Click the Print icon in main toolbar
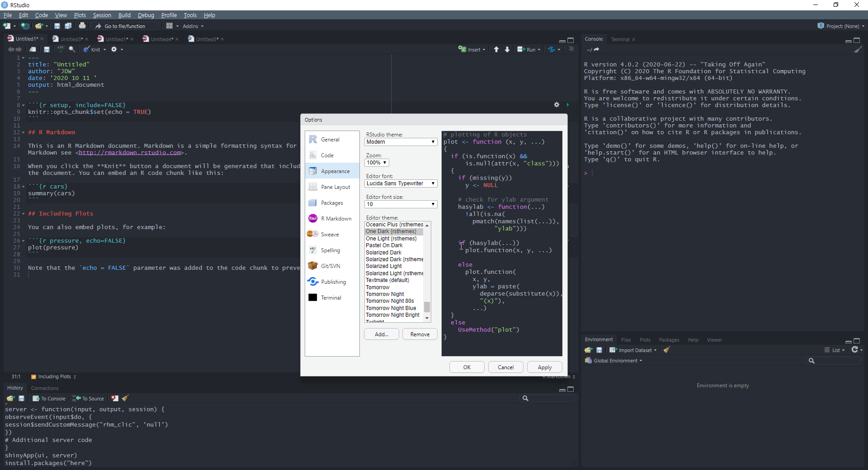The height and width of the screenshot is (470, 868). (x=82, y=26)
